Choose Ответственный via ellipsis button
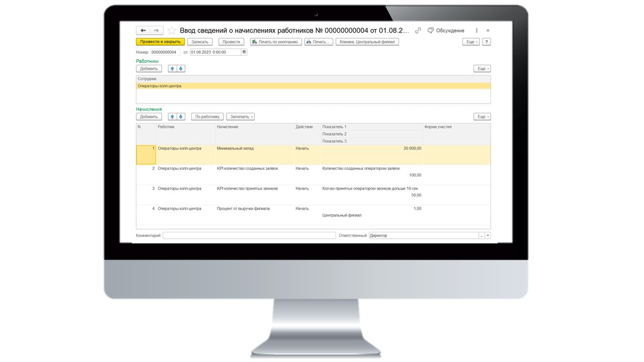 click(x=481, y=235)
